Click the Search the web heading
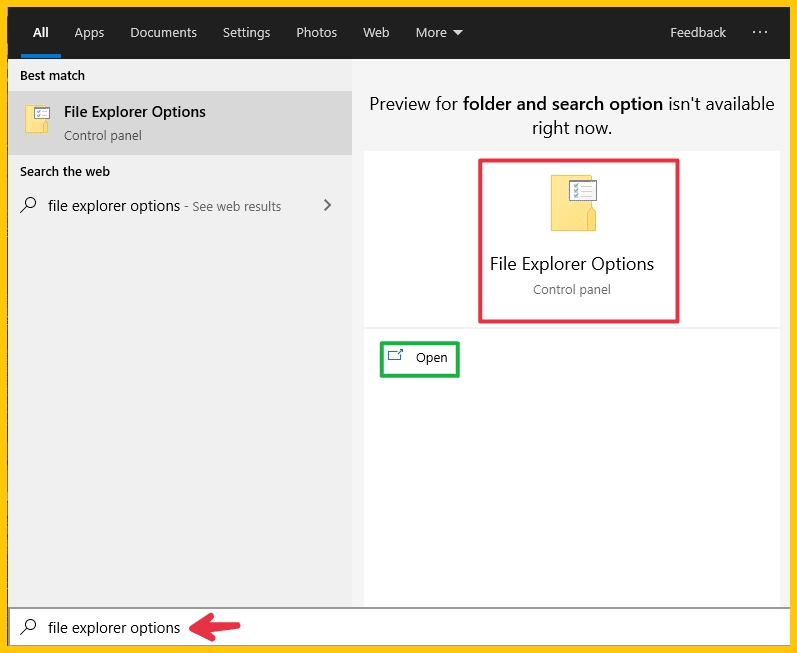Screen dimensions: 797x653 [x=65, y=172]
